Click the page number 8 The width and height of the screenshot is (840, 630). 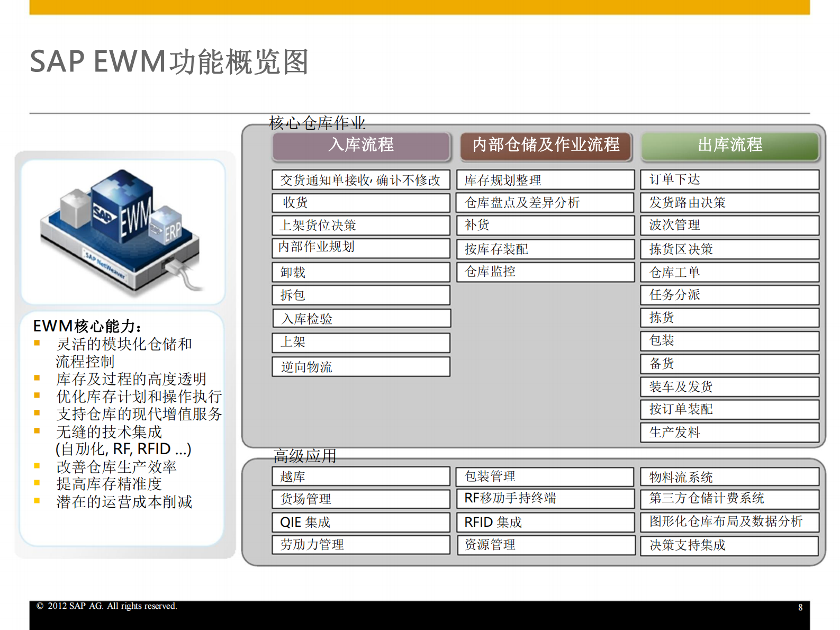click(x=800, y=608)
